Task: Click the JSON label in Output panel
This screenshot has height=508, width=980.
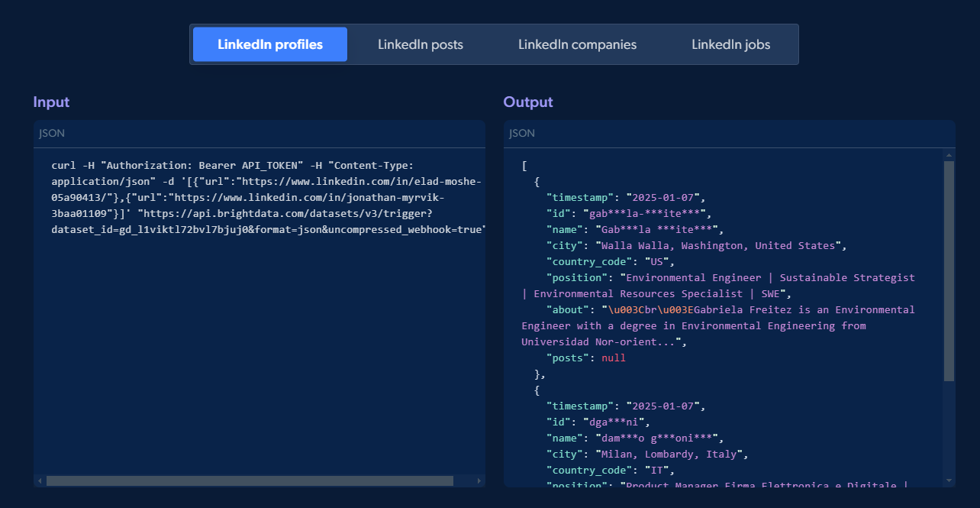Action: [522, 133]
